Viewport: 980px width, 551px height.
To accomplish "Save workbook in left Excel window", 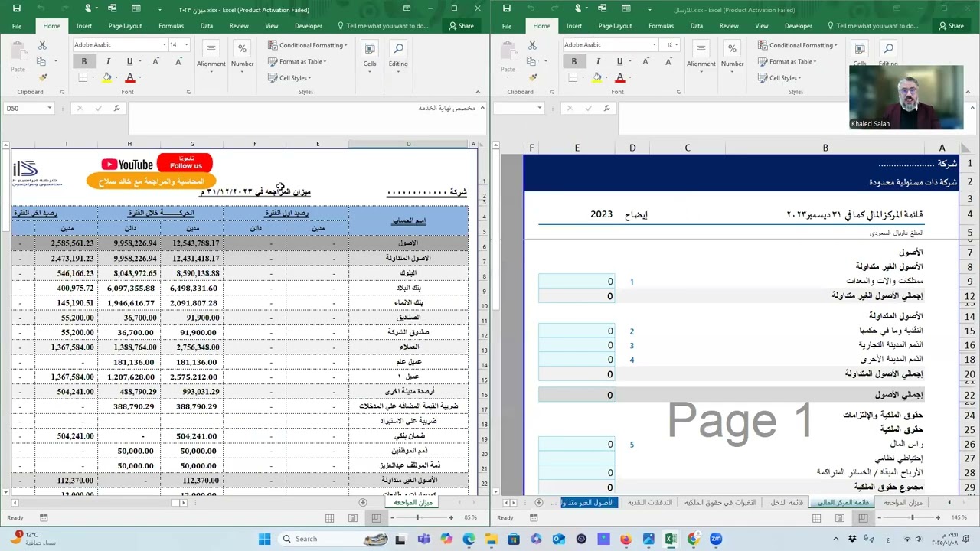I will [17, 8].
